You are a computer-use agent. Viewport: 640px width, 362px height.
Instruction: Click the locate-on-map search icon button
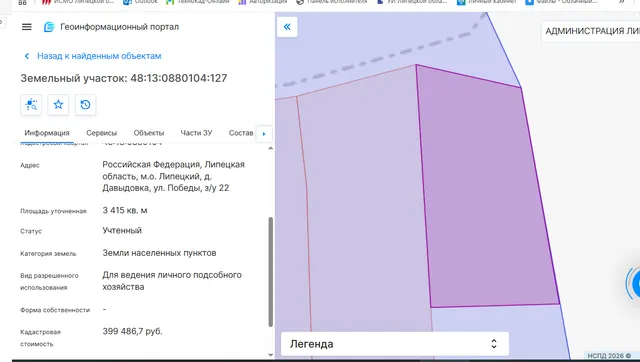pyautogui.click(x=31, y=105)
